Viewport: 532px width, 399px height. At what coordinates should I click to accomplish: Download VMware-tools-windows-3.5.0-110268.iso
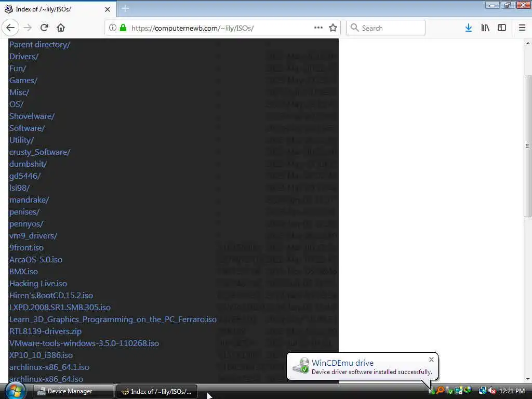pos(84,343)
